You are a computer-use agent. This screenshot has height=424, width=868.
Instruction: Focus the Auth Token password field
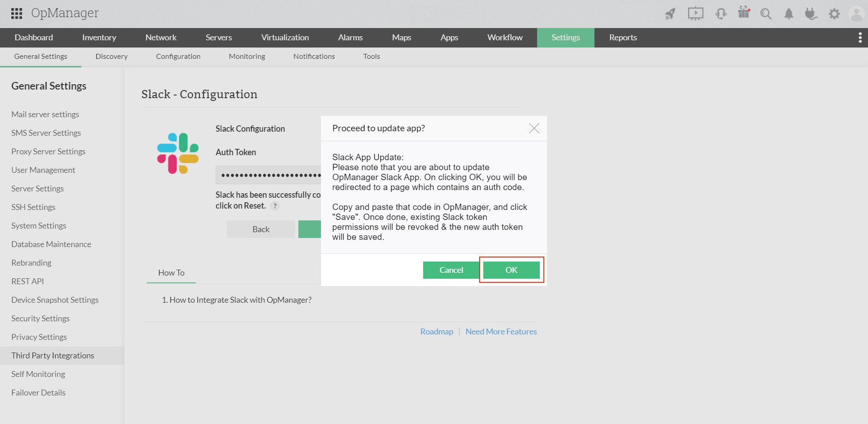[x=269, y=175]
